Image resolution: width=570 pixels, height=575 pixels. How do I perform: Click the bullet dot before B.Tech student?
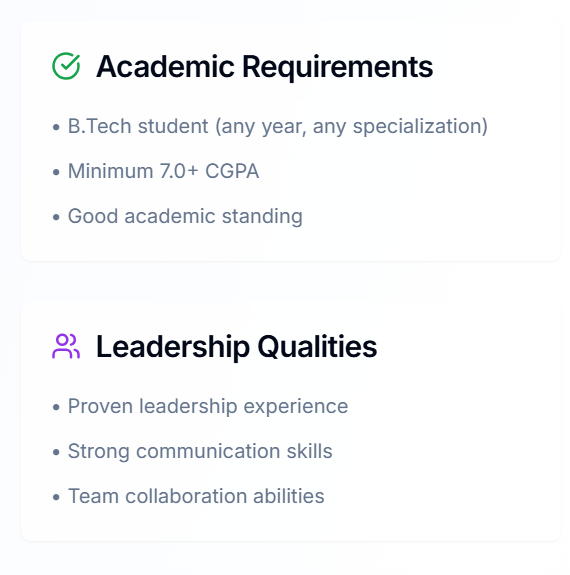(x=56, y=127)
